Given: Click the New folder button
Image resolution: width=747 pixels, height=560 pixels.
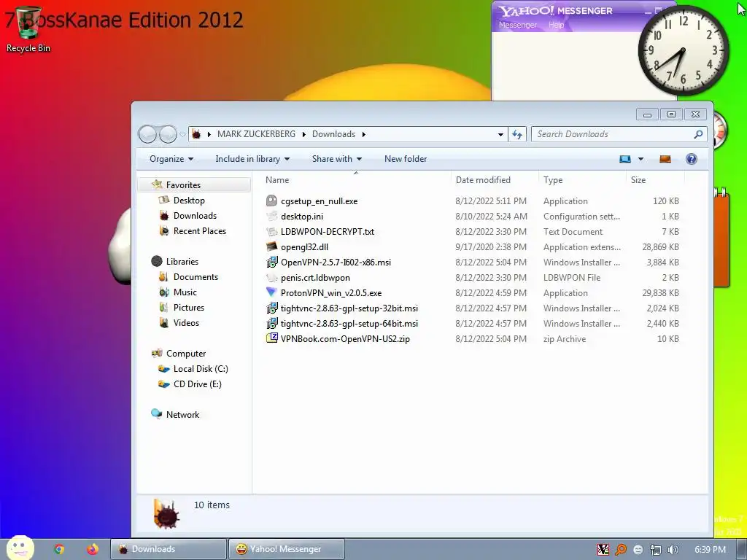Looking at the screenshot, I should point(406,159).
